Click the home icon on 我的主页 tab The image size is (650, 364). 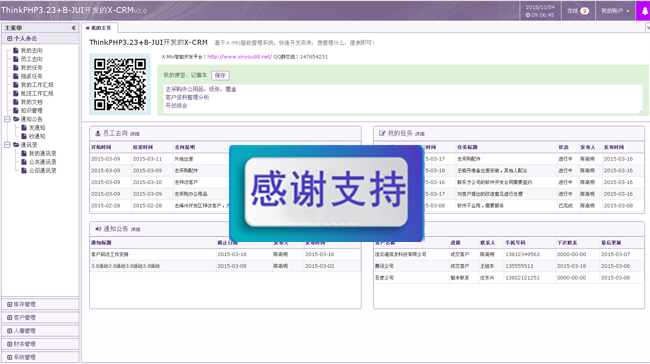click(87, 28)
